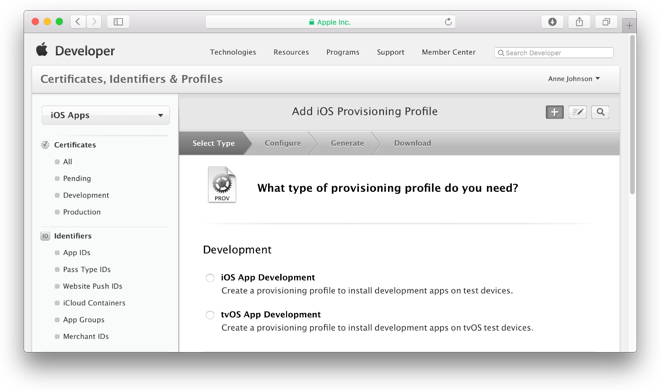Select the iOS App Development radio button
The height and width of the screenshot is (391, 661).
(210, 278)
